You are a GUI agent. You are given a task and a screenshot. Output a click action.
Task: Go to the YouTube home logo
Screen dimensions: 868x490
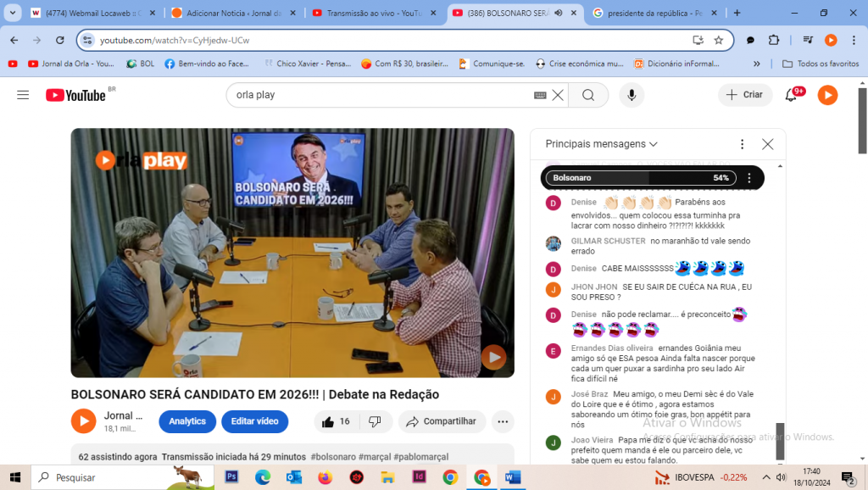(x=75, y=95)
